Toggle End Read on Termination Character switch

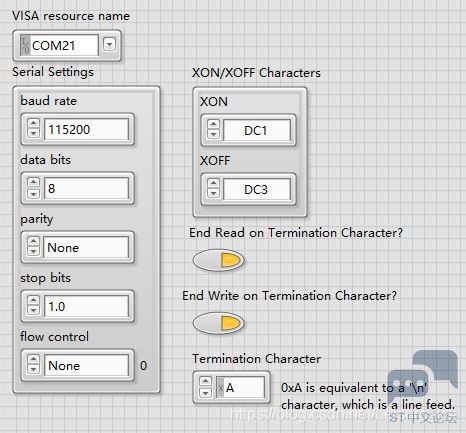pos(219,260)
